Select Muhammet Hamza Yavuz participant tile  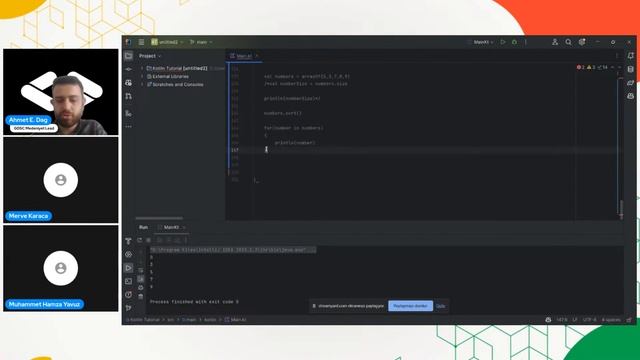(61, 268)
